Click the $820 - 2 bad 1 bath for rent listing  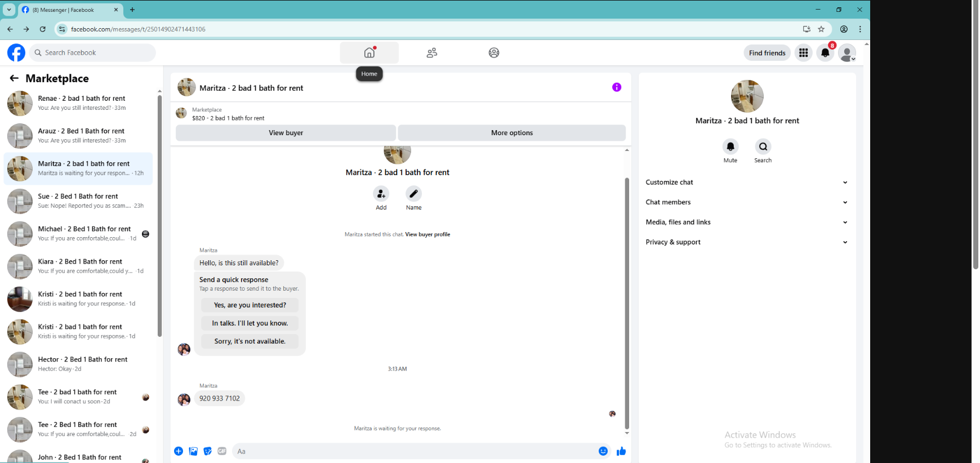(x=228, y=118)
